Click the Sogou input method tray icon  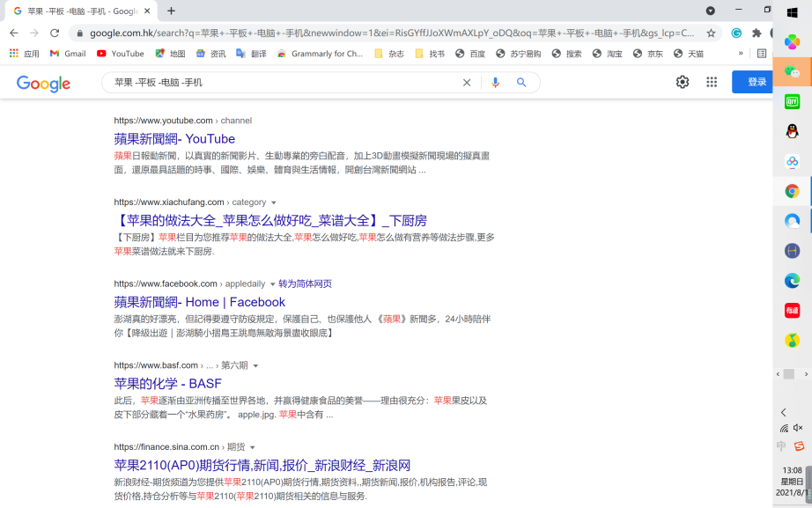click(800, 445)
